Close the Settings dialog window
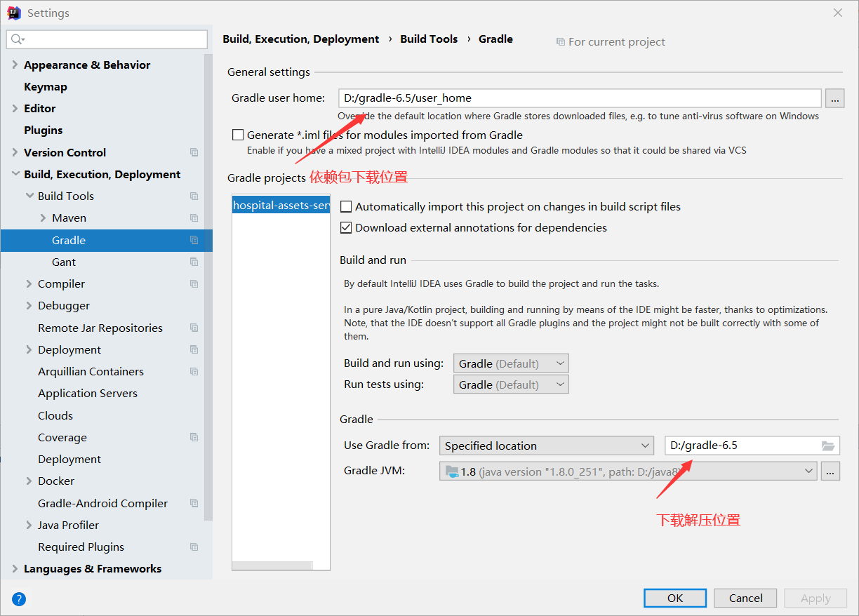The image size is (859, 616). tap(838, 13)
